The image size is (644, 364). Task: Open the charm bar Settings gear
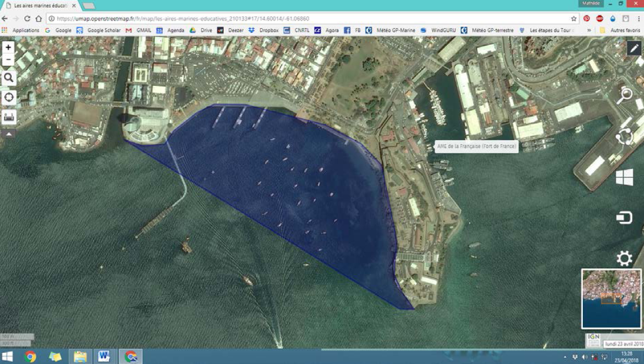point(623,258)
